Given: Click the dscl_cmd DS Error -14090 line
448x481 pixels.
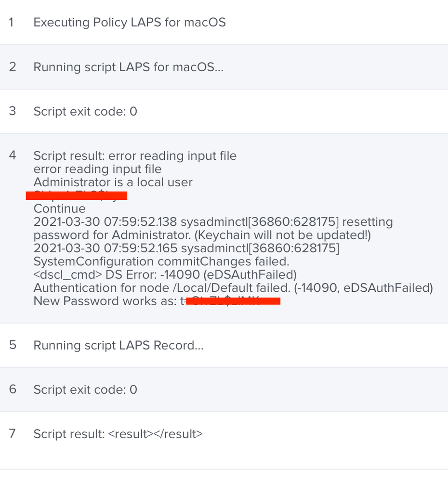Looking at the screenshot, I should click(x=165, y=274).
